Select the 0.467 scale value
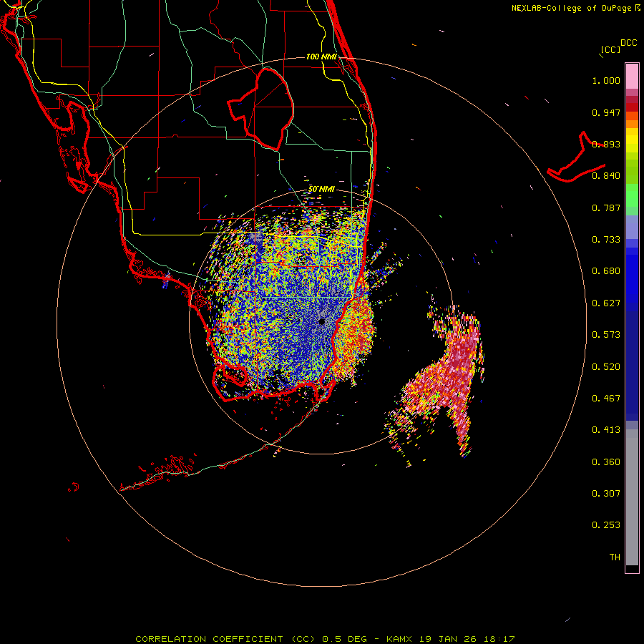The width and height of the screenshot is (644, 644). click(606, 399)
